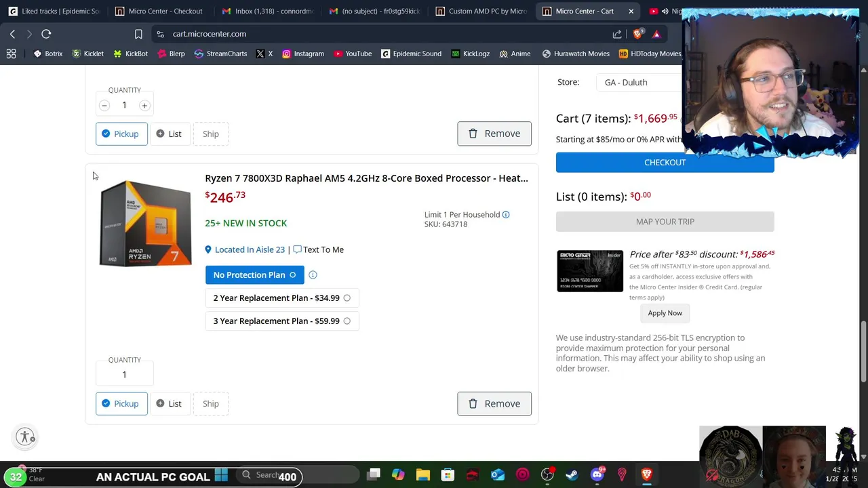The height and width of the screenshot is (488, 868).
Task: Open Windows Start menu icon
Action: coord(221,475)
